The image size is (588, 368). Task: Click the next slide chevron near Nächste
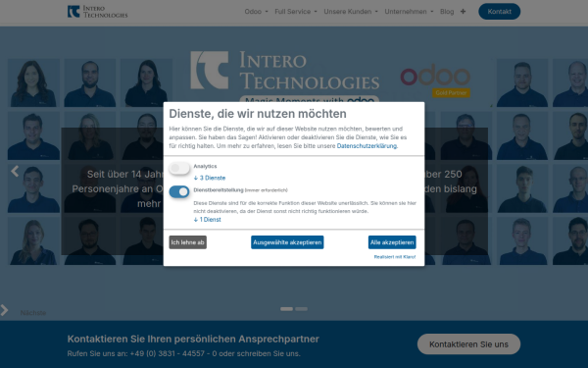point(5,310)
